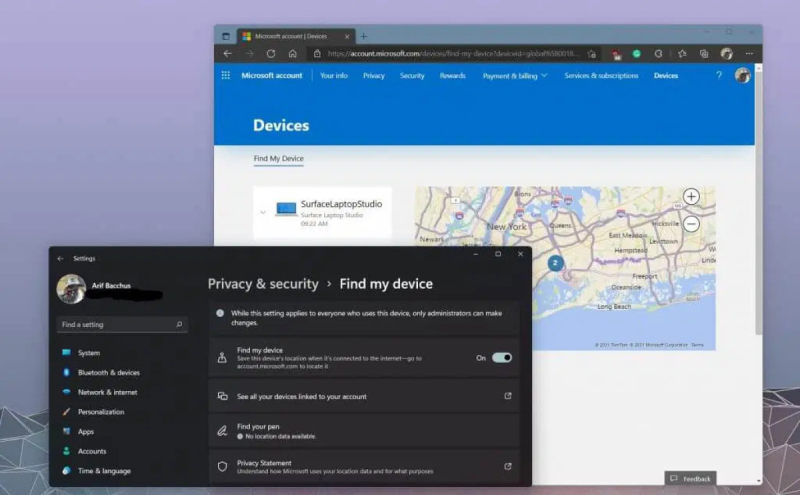This screenshot has width=800, height=495.
Task: Open the Payment & billing dropdown
Action: (514, 76)
